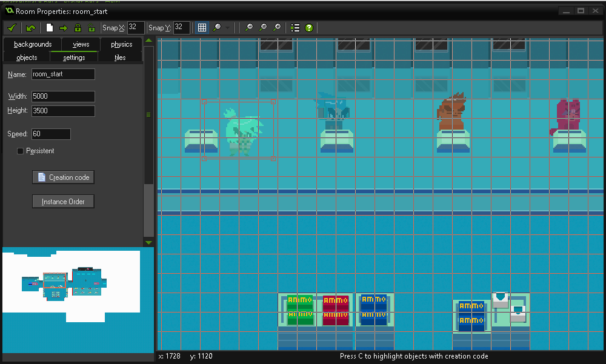The width and height of the screenshot is (606, 364).
Task: Click the room minimap preview thumbnail
Action: (78, 300)
